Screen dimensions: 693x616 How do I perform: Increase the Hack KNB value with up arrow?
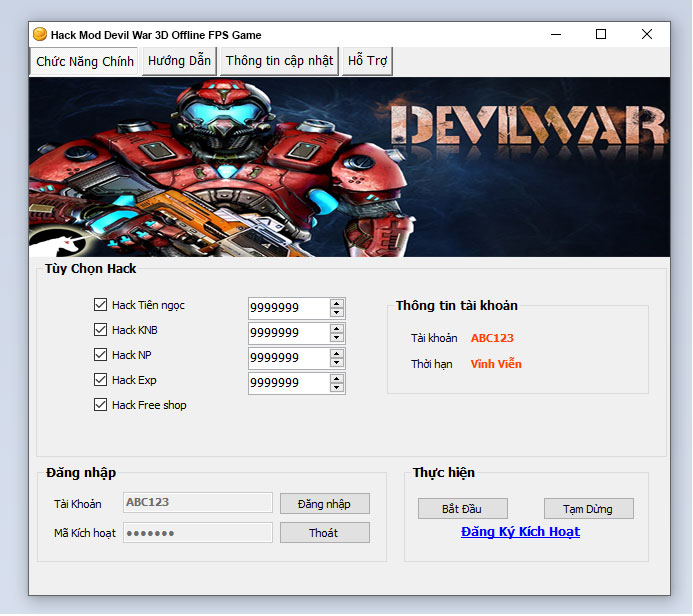(x=337, y=329)
